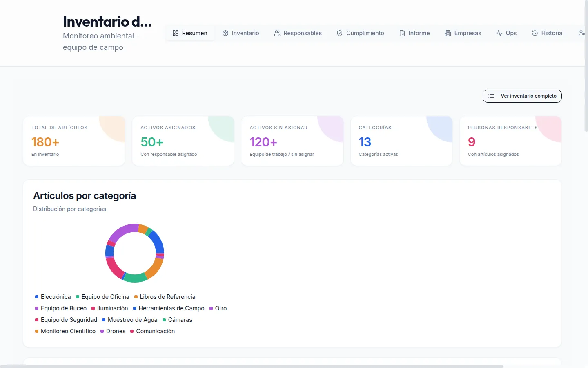Click the Historial clock icon
588x368 pixels.
(x=535, y=33)
